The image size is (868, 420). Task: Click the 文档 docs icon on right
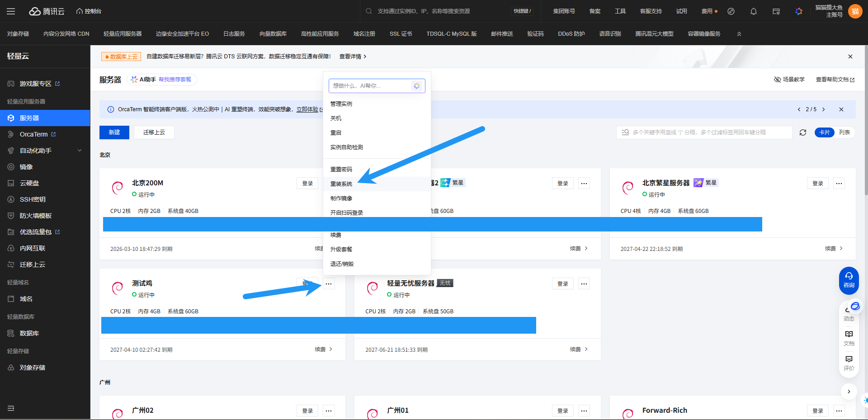pyautogui.click(x=849, y=337)
